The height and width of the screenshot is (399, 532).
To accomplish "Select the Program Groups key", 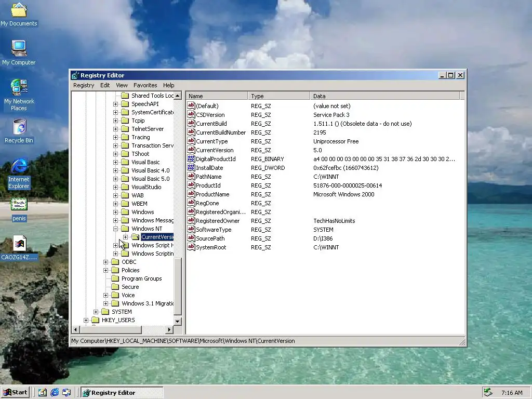I will 141,278.
